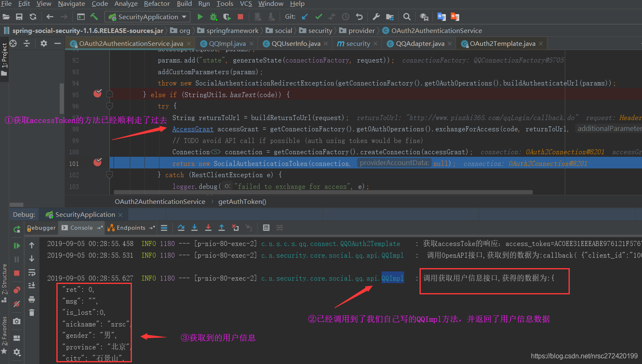Click provider folder in navigation bar
The width and height of the screenshot is (642, 364).
pos(357,30)
